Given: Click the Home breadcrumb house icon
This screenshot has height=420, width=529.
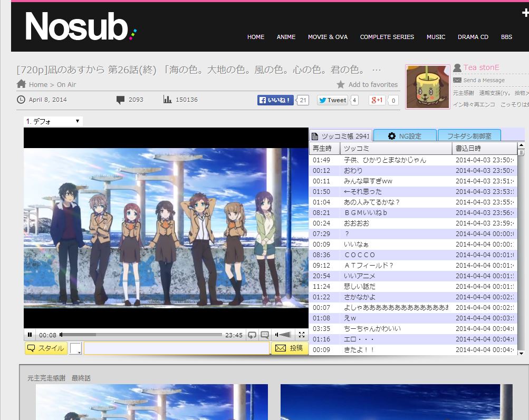Looking at the screenshot, I should [x=21, y=84].
